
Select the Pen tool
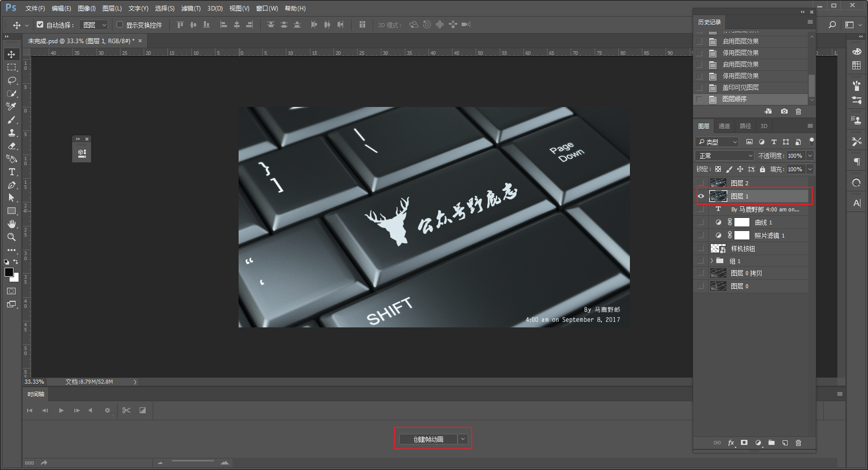tap(12, 185)
